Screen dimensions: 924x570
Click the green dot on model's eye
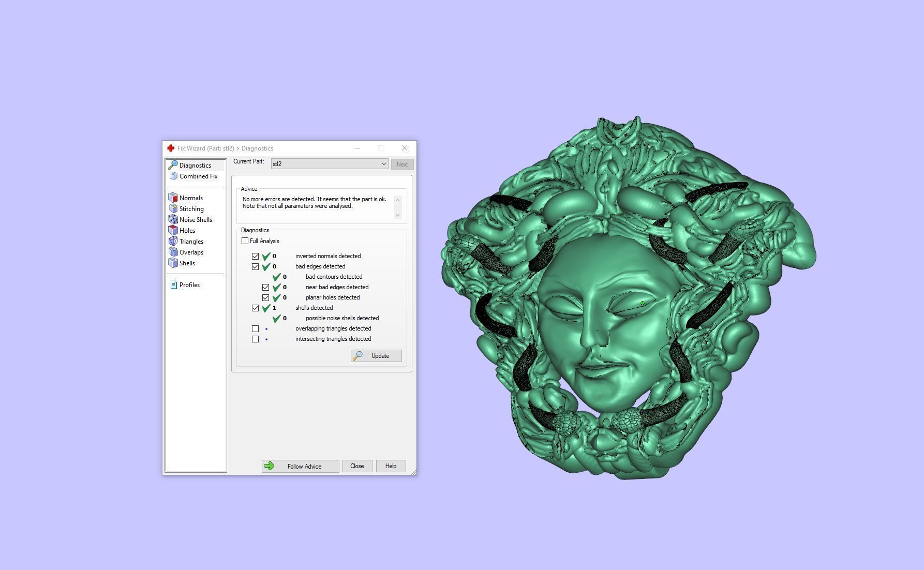(x=643, y=303)
